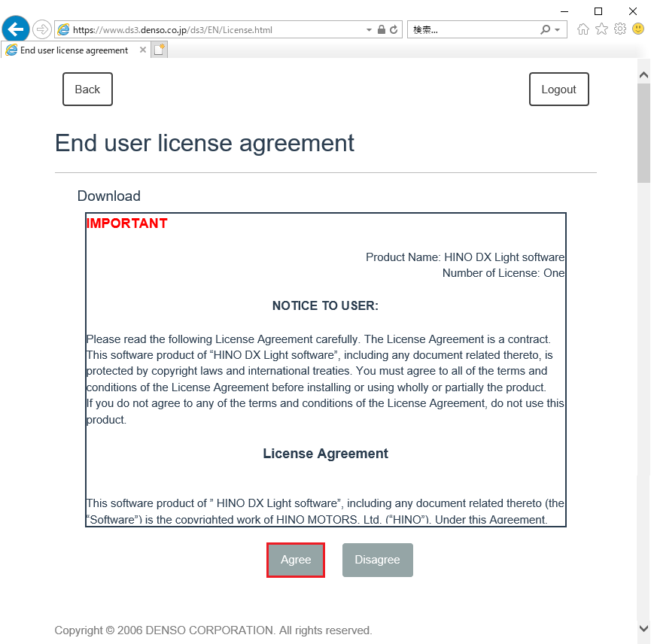Click the Logout button
The width and height of the screenshot is (651, 644).
coord(559,90)
